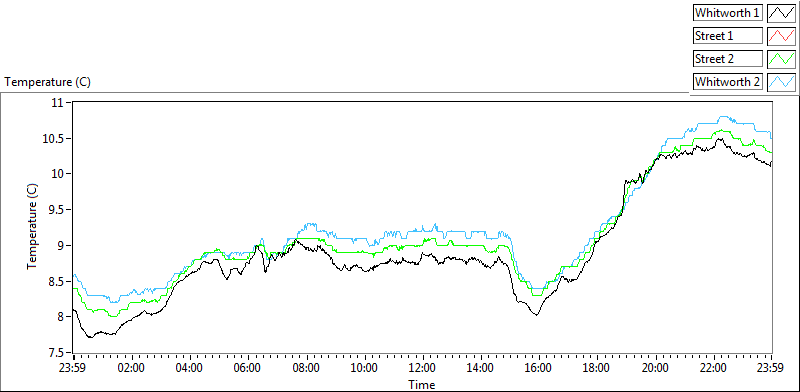The image size is (800, 392).
Task: Click the 22:00 time tick label
Action: point(713,368)
